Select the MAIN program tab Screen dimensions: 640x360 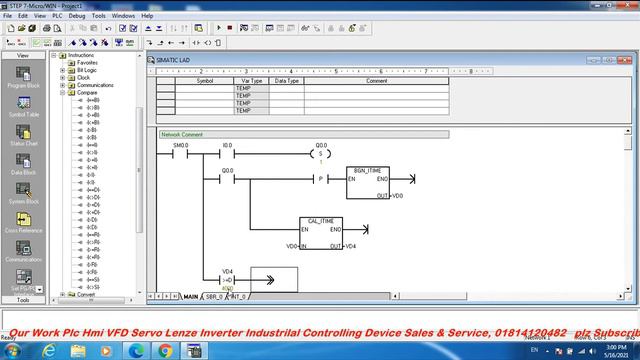(x=191, y=297)
